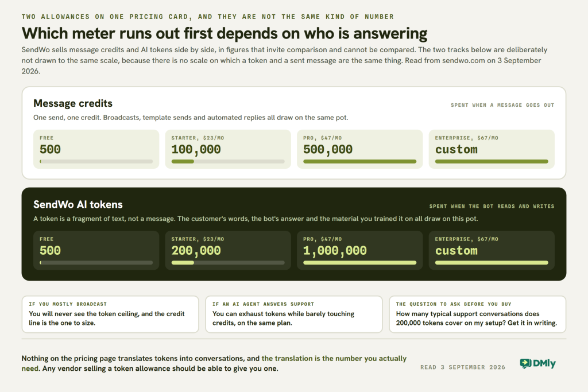Click the AI tokens Starter progress bar
This screenshot has height=392, width=588.
coord(228,263)
